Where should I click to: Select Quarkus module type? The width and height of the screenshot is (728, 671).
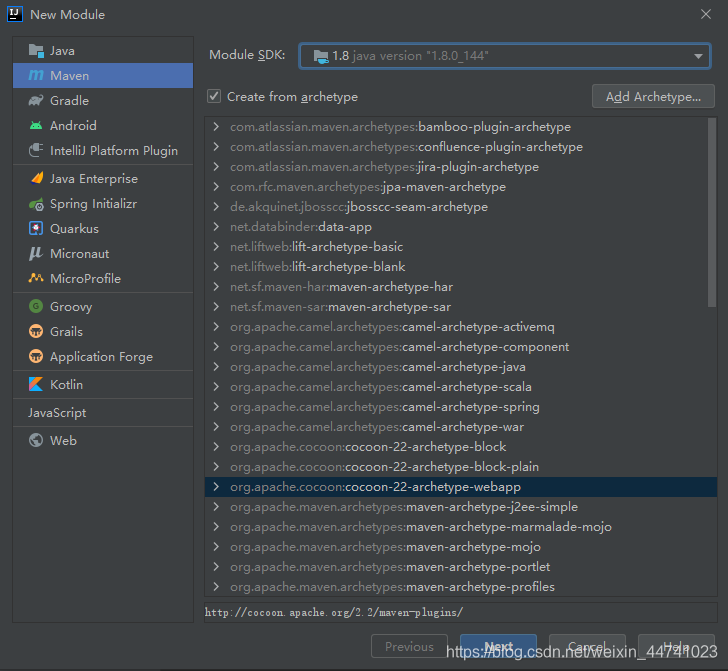coord(103,228)
